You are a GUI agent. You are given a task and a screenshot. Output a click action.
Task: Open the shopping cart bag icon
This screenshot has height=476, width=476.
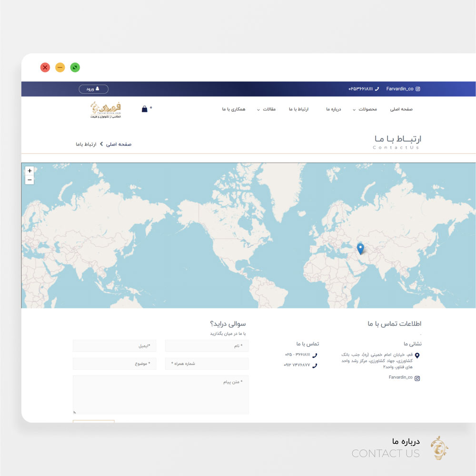tap(145, 109)
